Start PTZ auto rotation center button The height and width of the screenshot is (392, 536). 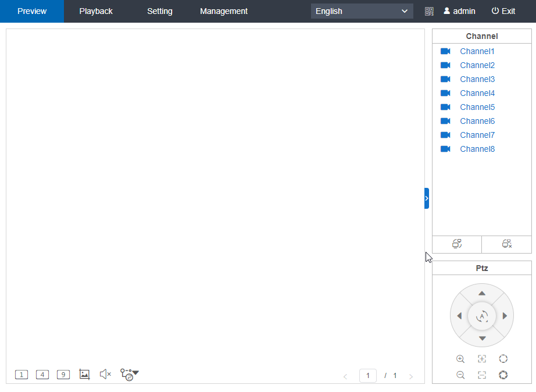(482, 316)
